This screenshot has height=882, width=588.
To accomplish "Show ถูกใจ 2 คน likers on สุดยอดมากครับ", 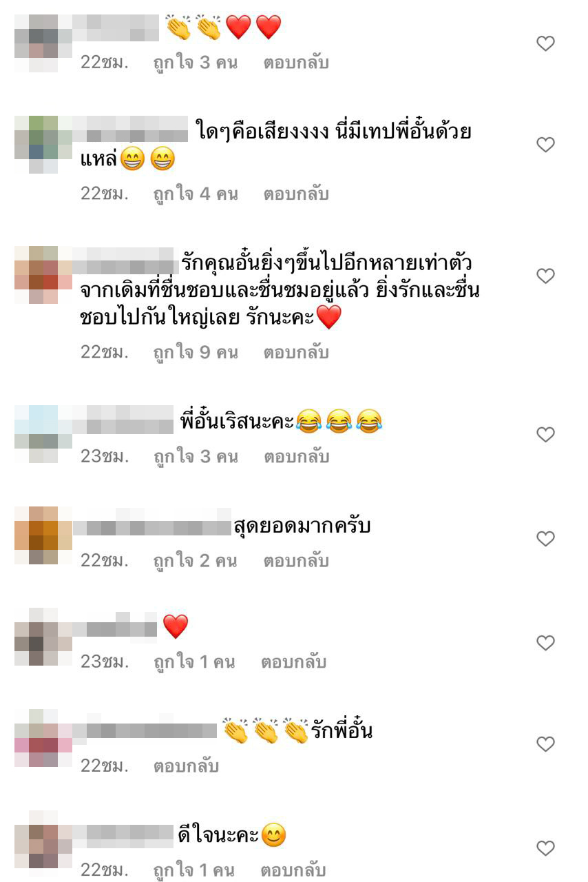I will tap(195, 561).
